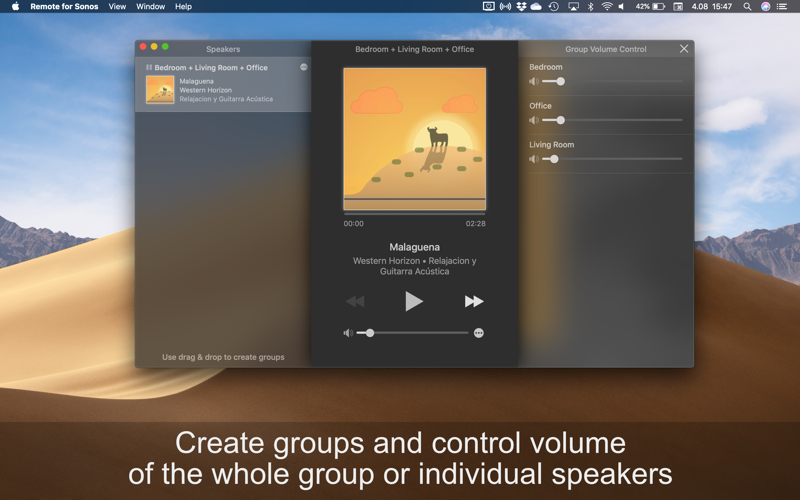Click the Wi-Fi status icon
The height and width of the screenshot is (500, 800).
click(607, 7)
